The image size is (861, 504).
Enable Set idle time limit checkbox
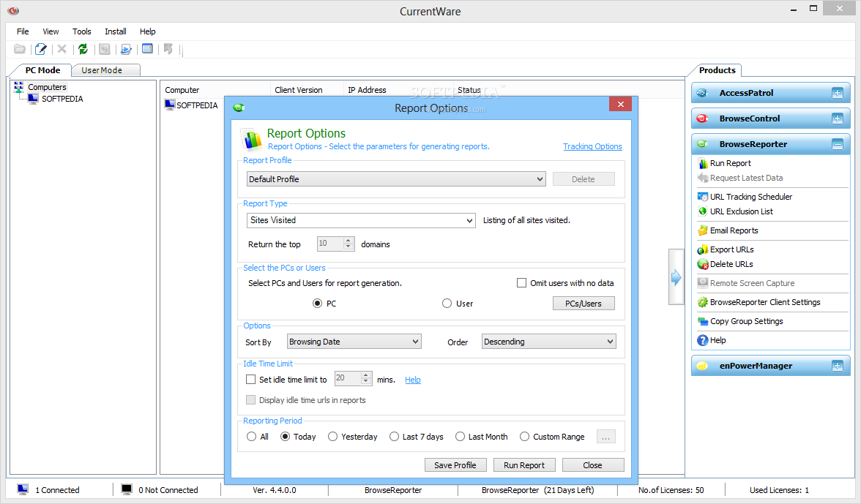pyautogui.click(x=251, y=380)
